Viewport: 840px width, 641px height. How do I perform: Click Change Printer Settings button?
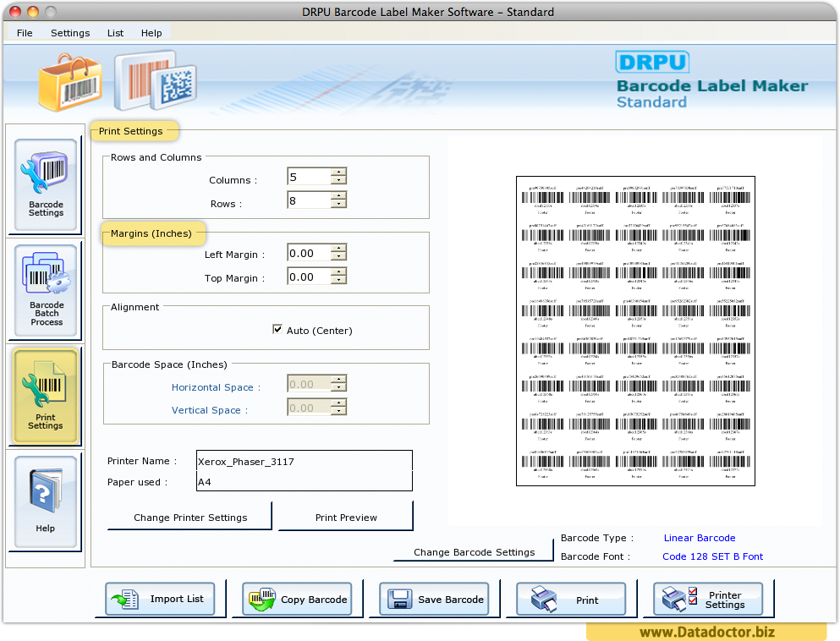pyautogui.click(x=190, y=517)
